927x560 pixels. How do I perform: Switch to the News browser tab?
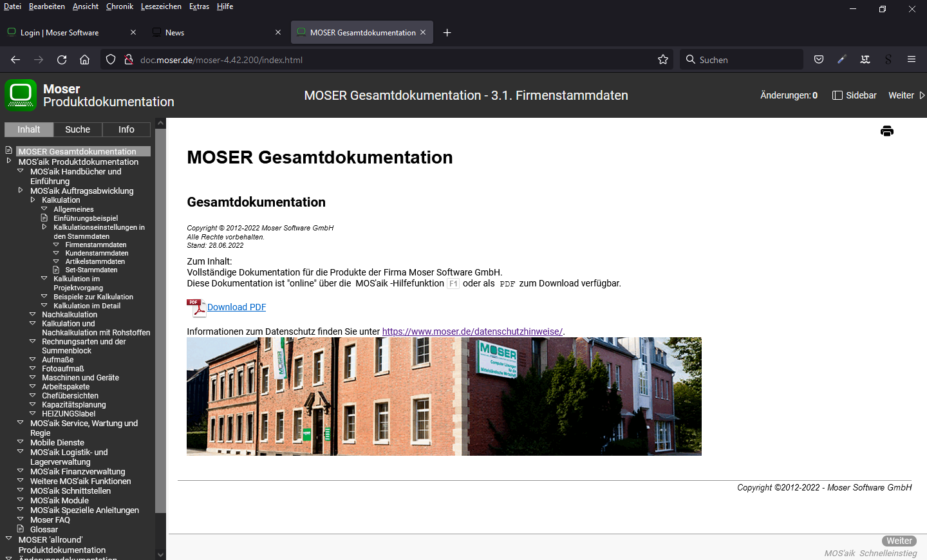click(217, 32)
